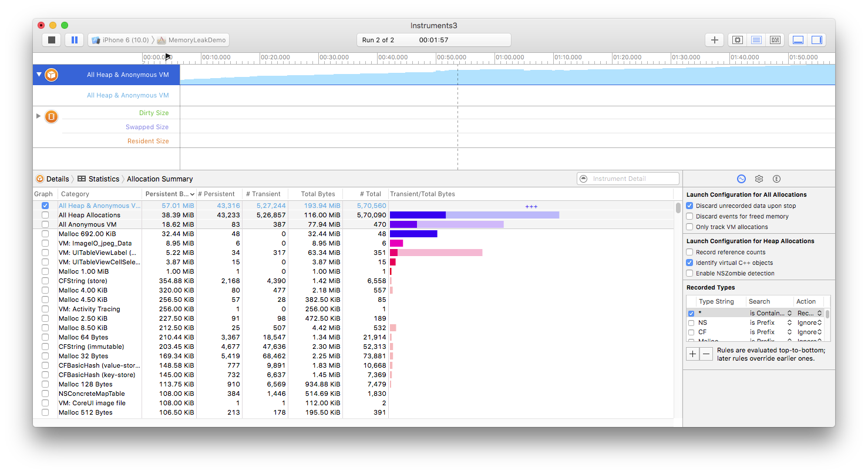This screenshot has width=868, height=474.
Task: Enable NSZombie detection checkbox
Action: pyautogui.click(x=690, y=273)
